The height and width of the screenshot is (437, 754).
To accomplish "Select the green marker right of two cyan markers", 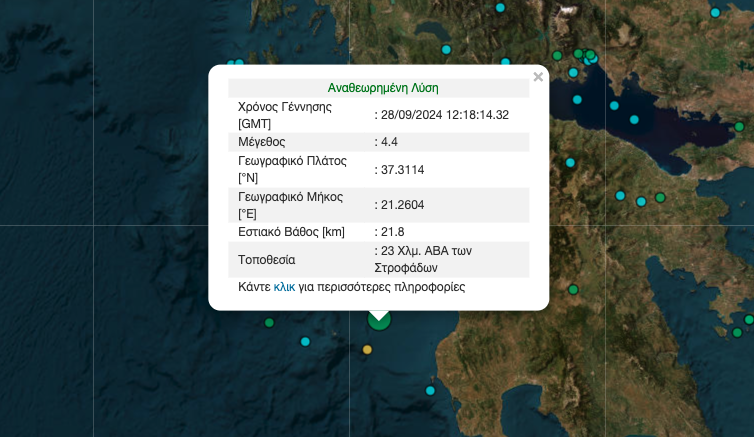I will tap(660, 197).
